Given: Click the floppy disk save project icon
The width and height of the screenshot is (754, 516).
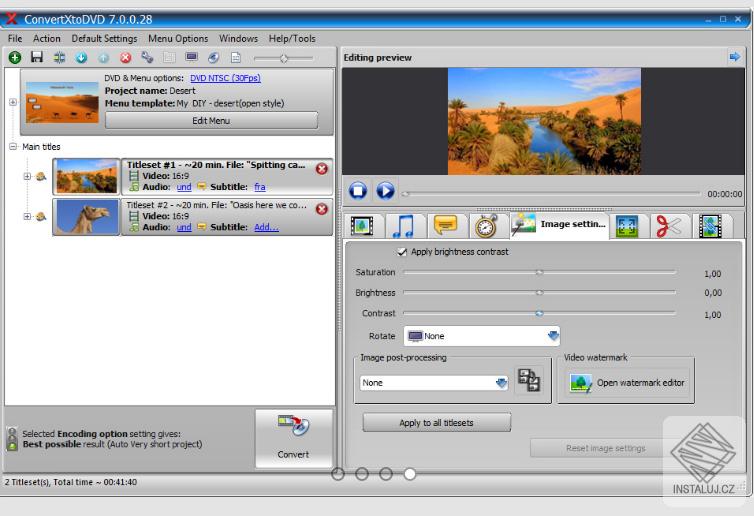Looking at the screenshot, I should pyautogui.click(x=37, y=57).
